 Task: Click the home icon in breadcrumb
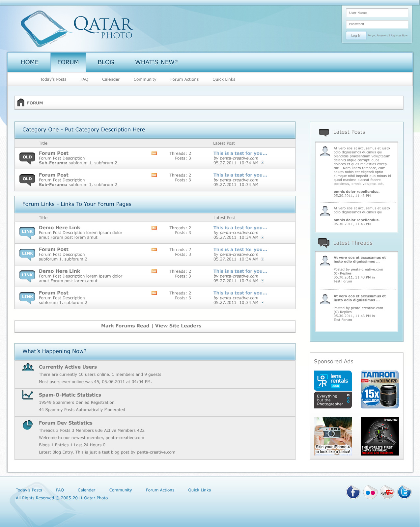21,103
